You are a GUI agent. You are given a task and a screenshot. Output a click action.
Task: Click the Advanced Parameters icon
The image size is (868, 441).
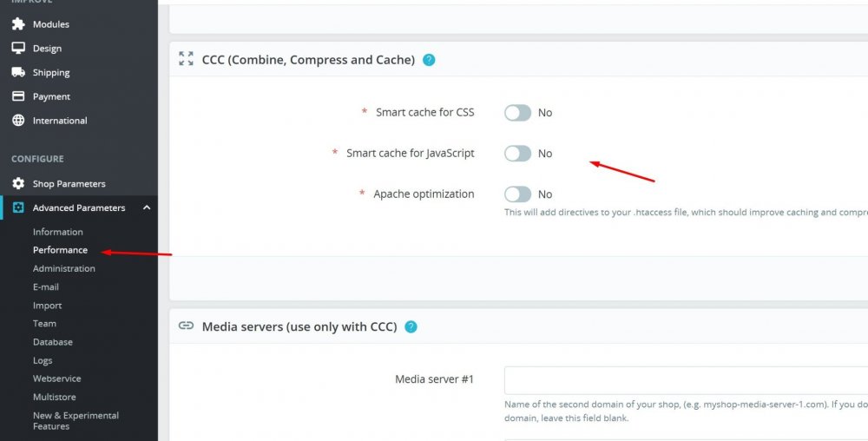click(x=17, y=207)
